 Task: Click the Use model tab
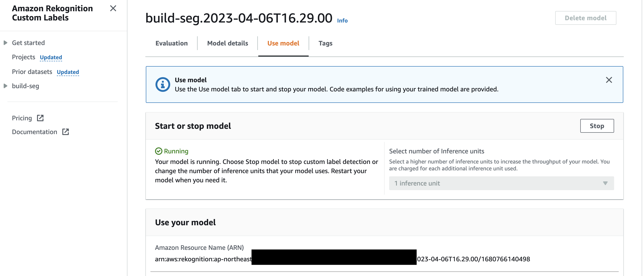point(283,43)
